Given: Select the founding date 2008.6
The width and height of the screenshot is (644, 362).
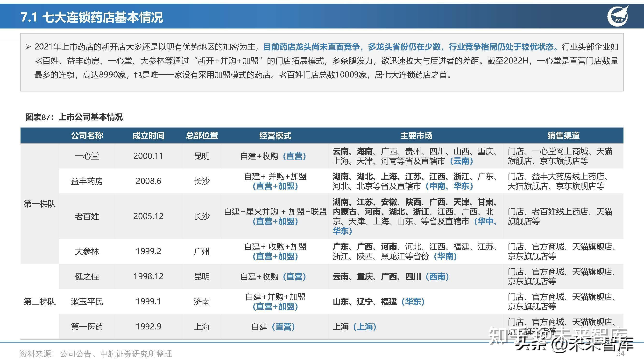Looking at the screenshot, I should 149,181.
